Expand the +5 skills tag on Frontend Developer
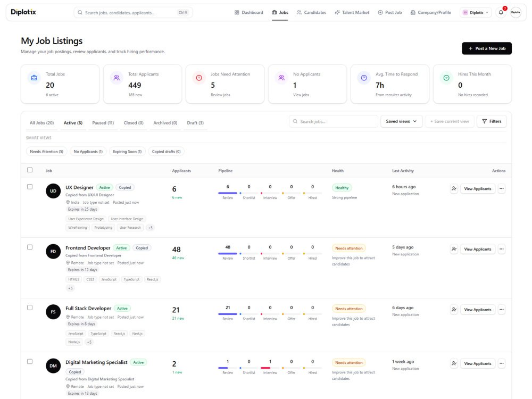This screenshot has height=399, width=532. tap(70, 288)
